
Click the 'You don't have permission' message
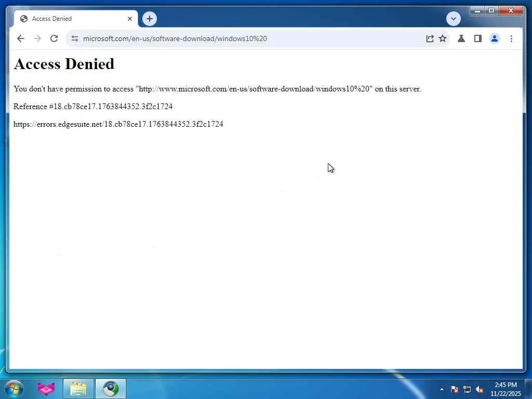tap(217, 89)
